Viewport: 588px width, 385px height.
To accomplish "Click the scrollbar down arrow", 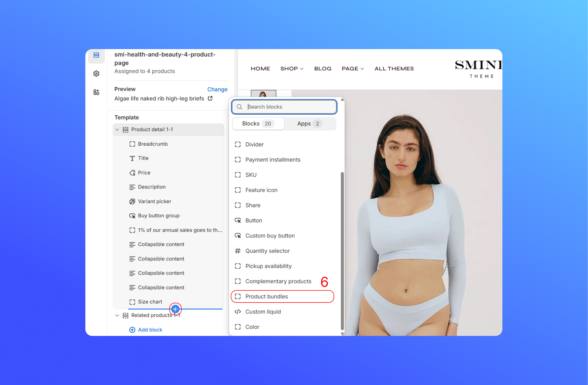I will point(342,334).
